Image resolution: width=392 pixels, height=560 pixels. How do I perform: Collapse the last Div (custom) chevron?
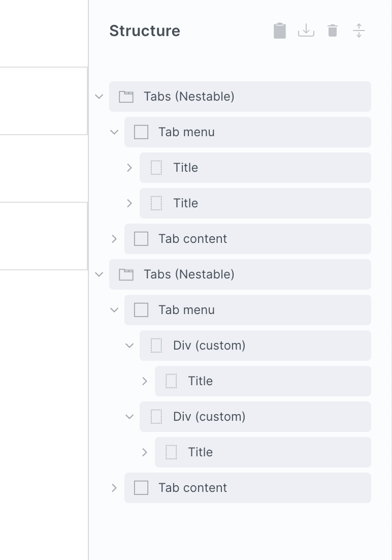coord(129,417)
